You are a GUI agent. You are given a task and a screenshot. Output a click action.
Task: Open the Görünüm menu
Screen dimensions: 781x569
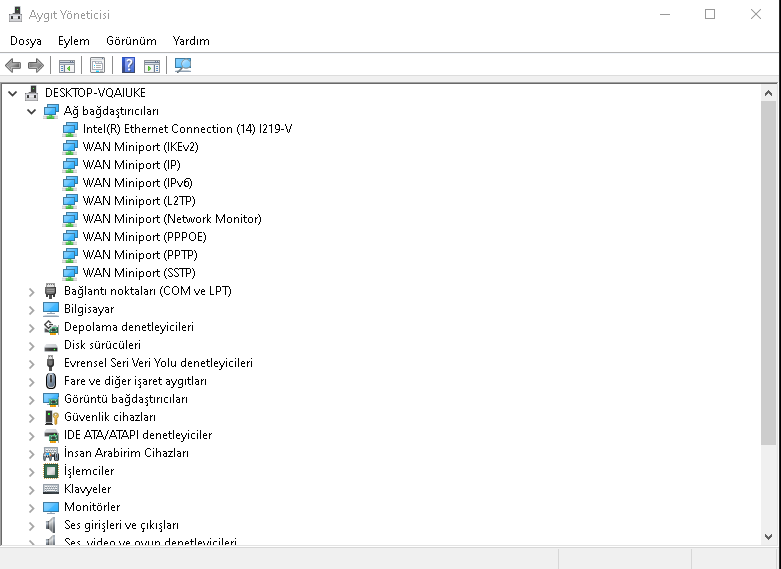[131, 41]
